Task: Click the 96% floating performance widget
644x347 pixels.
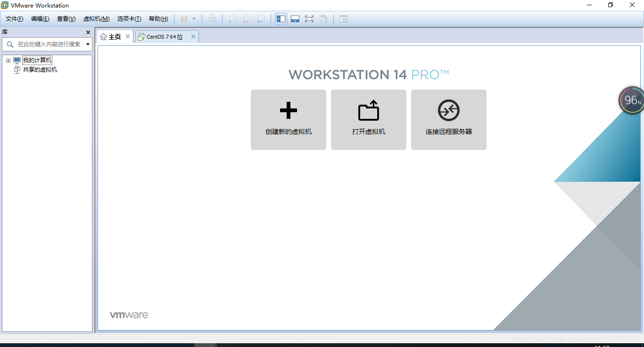Action: (x=632, y=100)
